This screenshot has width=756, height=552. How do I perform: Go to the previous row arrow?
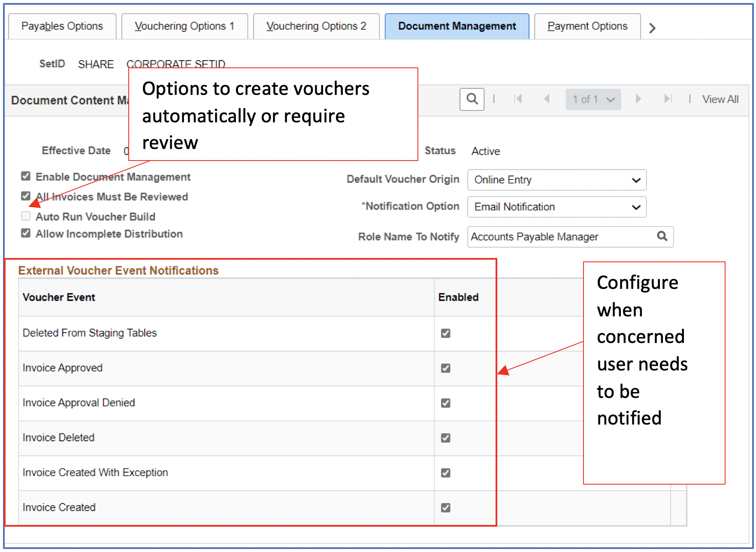click(x=547, y=99)
